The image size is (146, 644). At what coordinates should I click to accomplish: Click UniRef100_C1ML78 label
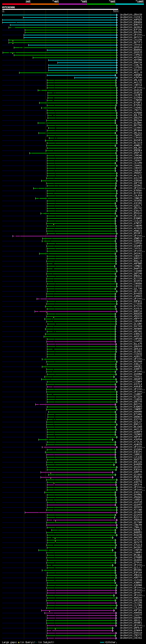point(131,65)
